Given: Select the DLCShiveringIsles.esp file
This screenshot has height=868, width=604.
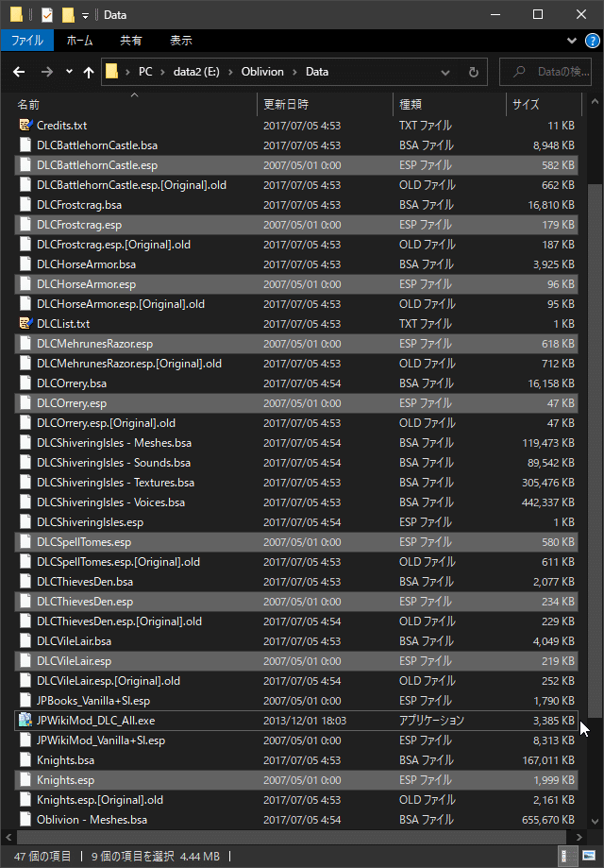Looking at the screenshot, I should click(296, 522).
